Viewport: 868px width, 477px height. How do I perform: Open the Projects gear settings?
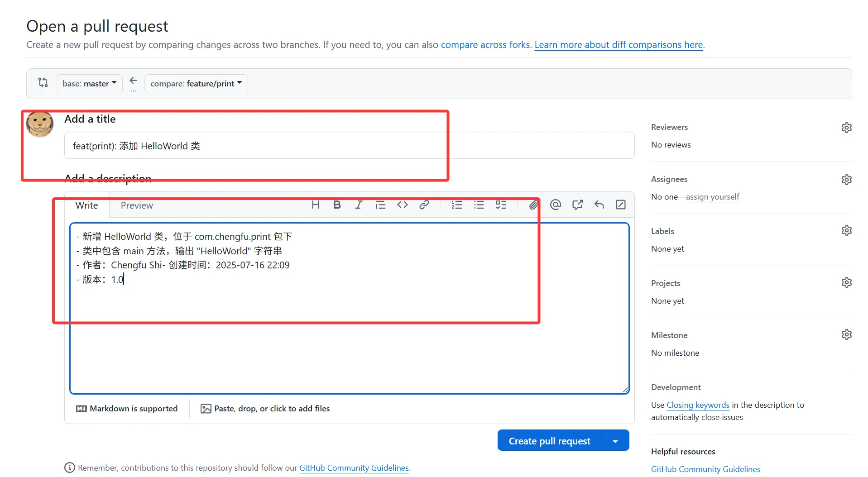pyautogui.click(x=847, y=282)
